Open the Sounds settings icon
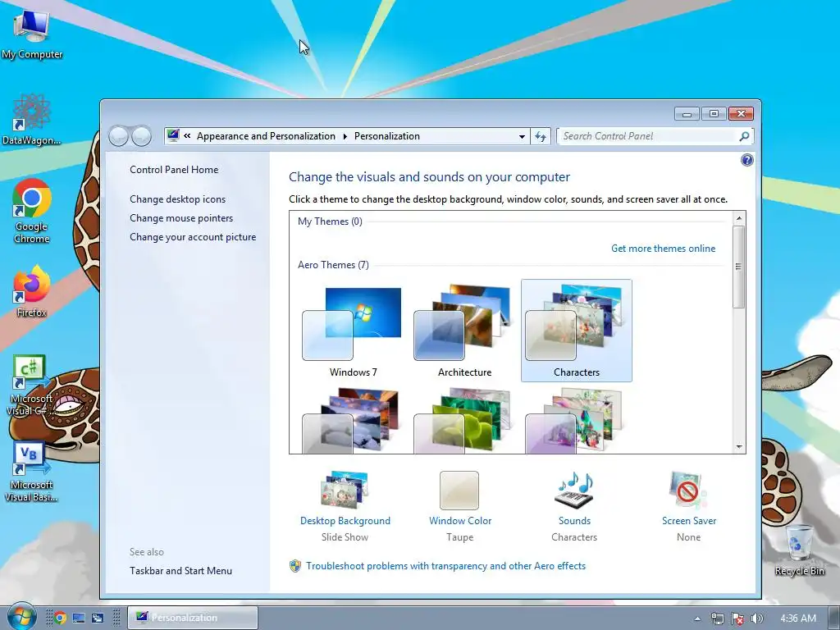This screenshot has height=630, width=840. pos(574,490)
